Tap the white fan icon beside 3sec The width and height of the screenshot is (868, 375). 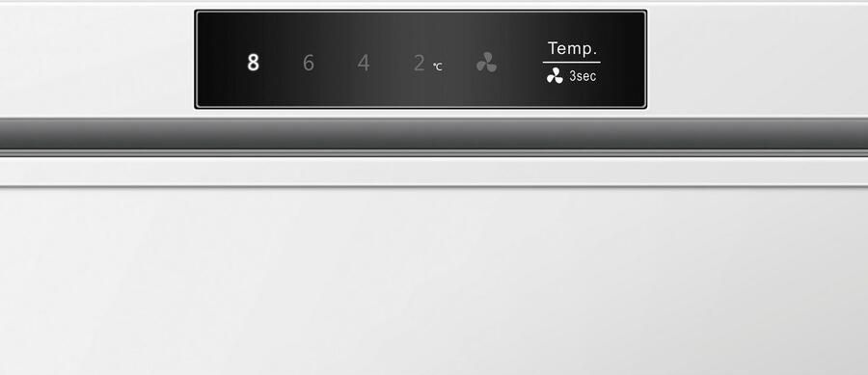coord(555,76)
